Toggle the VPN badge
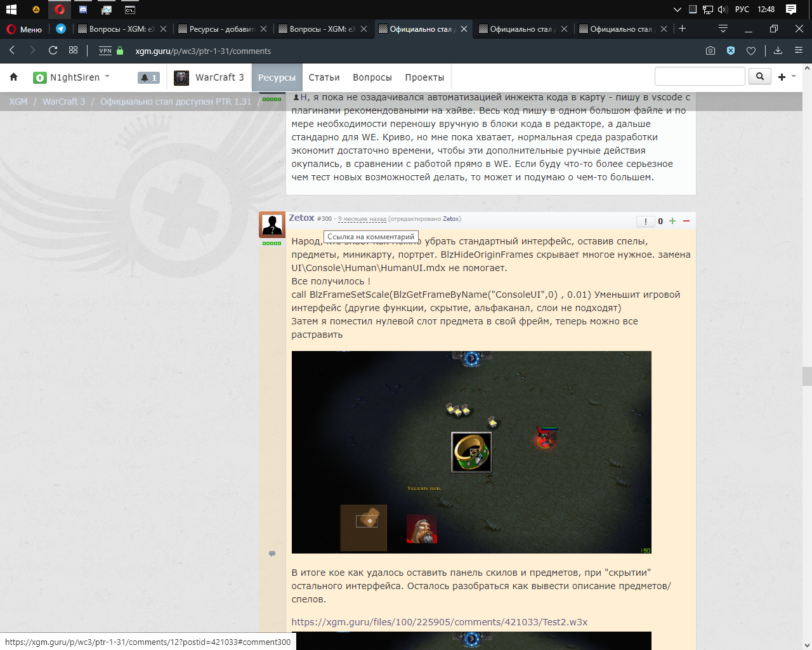The height and width of the screenshot is (650, 812). pyautogui.click(x=105, y=51)
